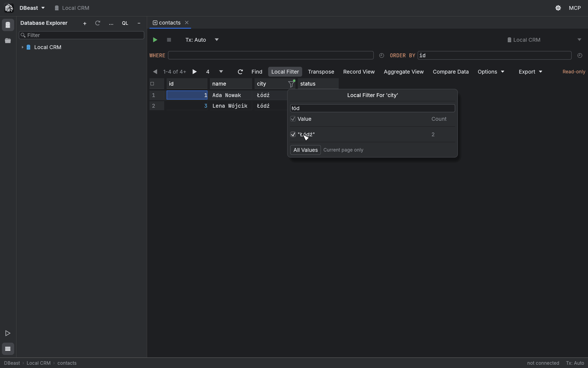Toggle the table header select-all checkbox
The image size is (588, 368).
pos(152,84)
